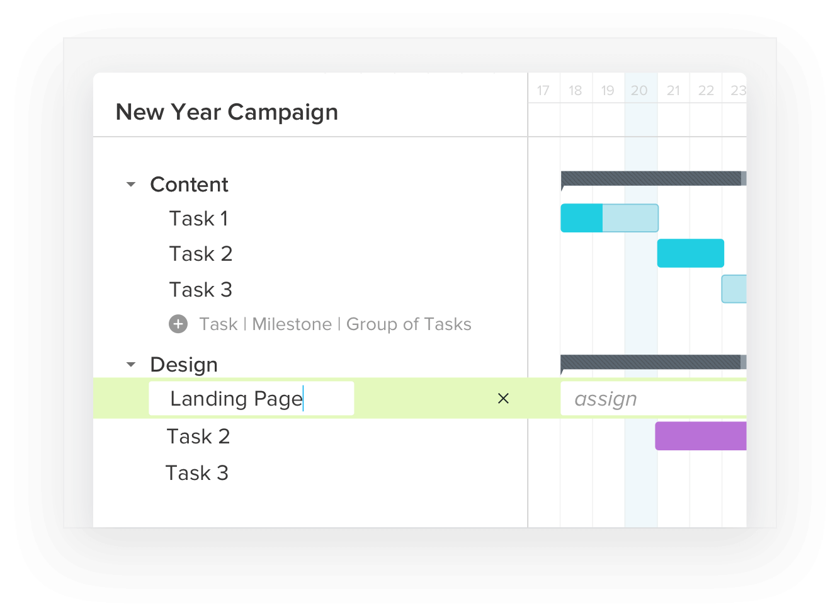
Task: Click the light blue progress portion of Task 1
Action: pyautogui.click(x=630, y=217)
